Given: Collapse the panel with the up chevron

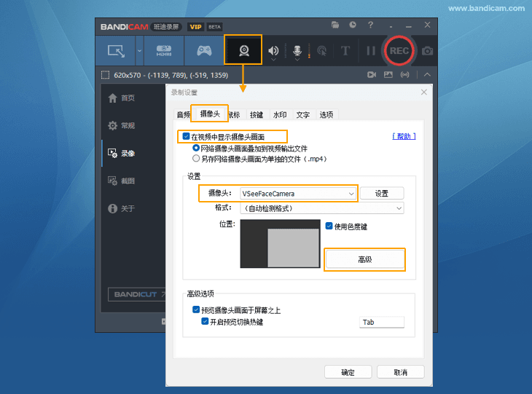Looking at the screenshot, I should pos(427,74).
